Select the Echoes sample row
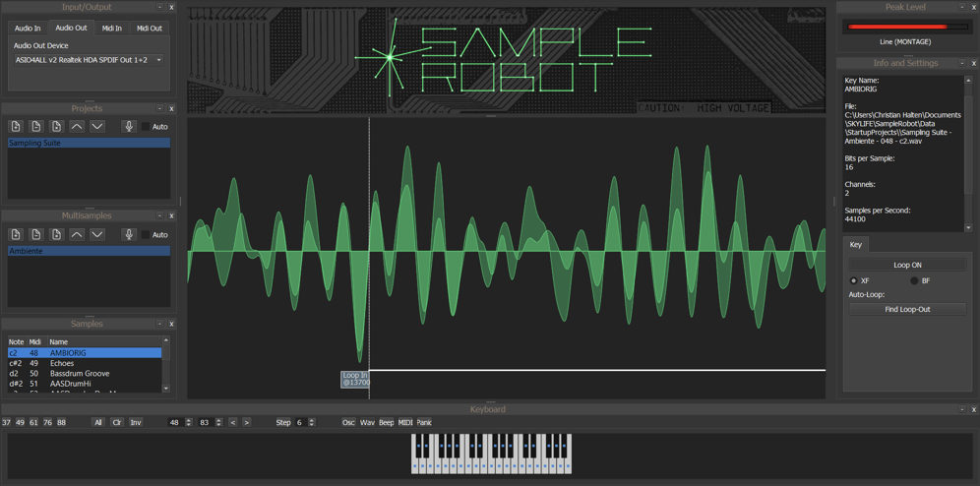The image size is (980, 486). (85, 363)
